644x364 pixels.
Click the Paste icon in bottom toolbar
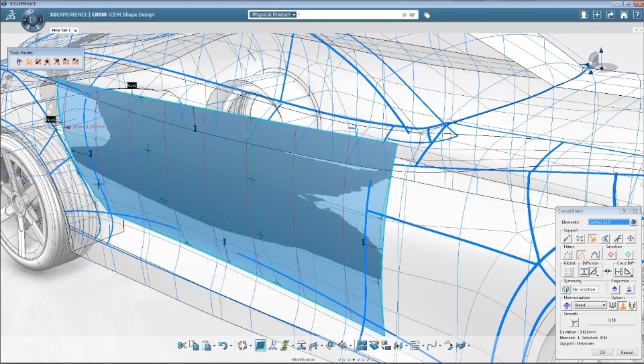pos(207,345)
